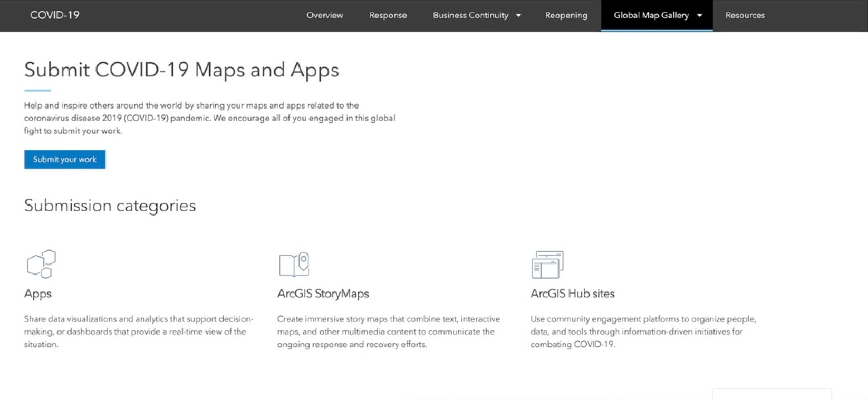Image resolution: width=868 pixels, height=401 pixels.
Task: Click the Submit COVID-19 Maps and Apps title
Action: point(181,70)
